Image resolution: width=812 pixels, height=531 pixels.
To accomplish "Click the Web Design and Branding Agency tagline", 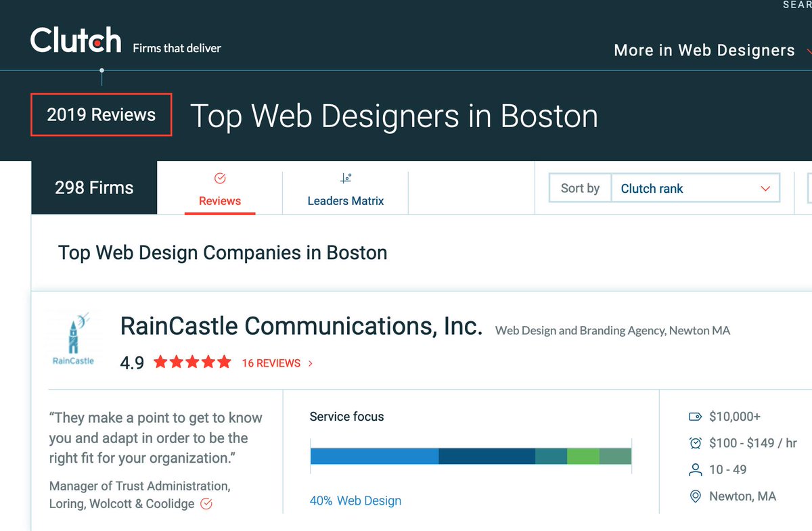I will (x=612, y=331).
